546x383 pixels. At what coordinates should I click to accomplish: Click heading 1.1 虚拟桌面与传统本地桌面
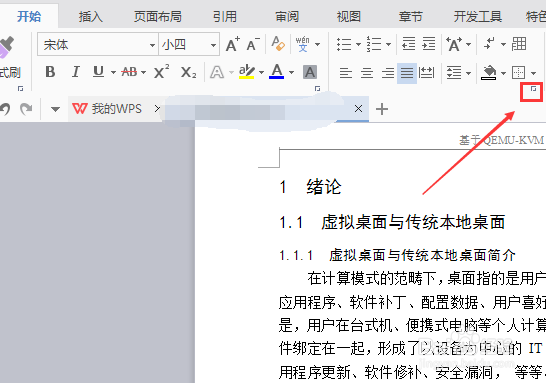click(x=392, y=222)
